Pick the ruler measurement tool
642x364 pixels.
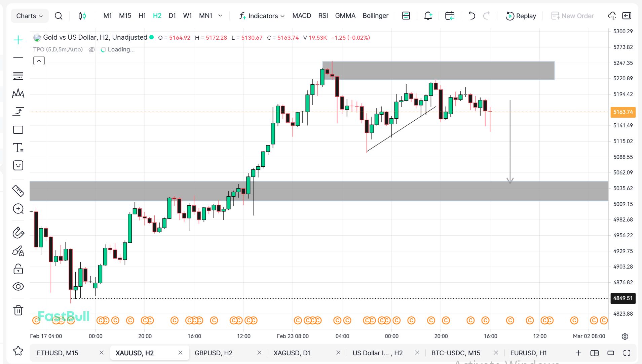click(18, 191)
